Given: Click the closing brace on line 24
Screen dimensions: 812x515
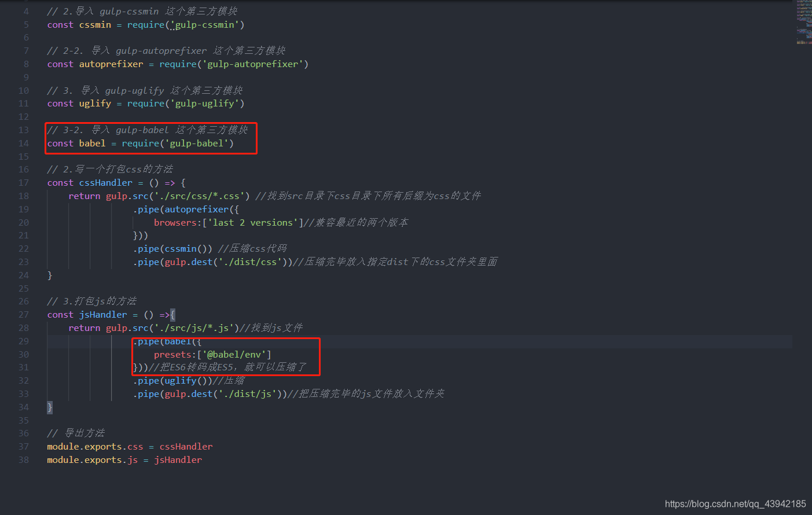Looking at the screenshot, I should (50, 275).
